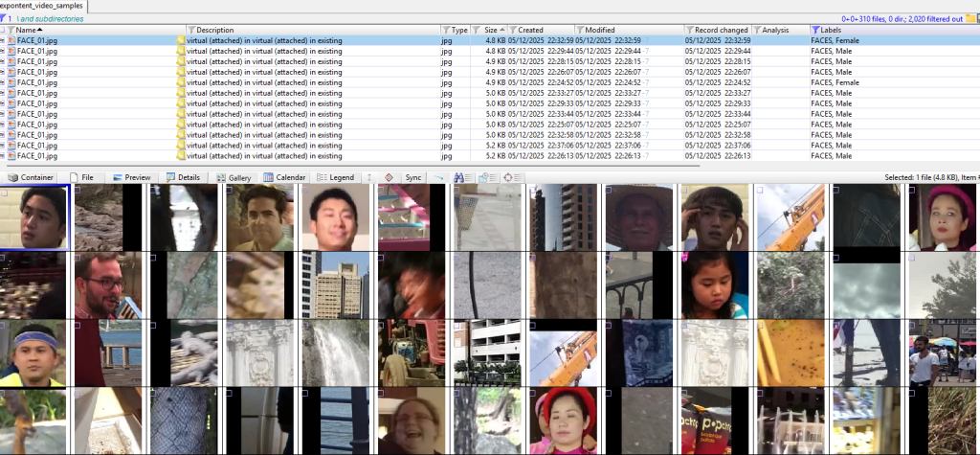Click the up-down arrow icon after Legend

point(367,177)
